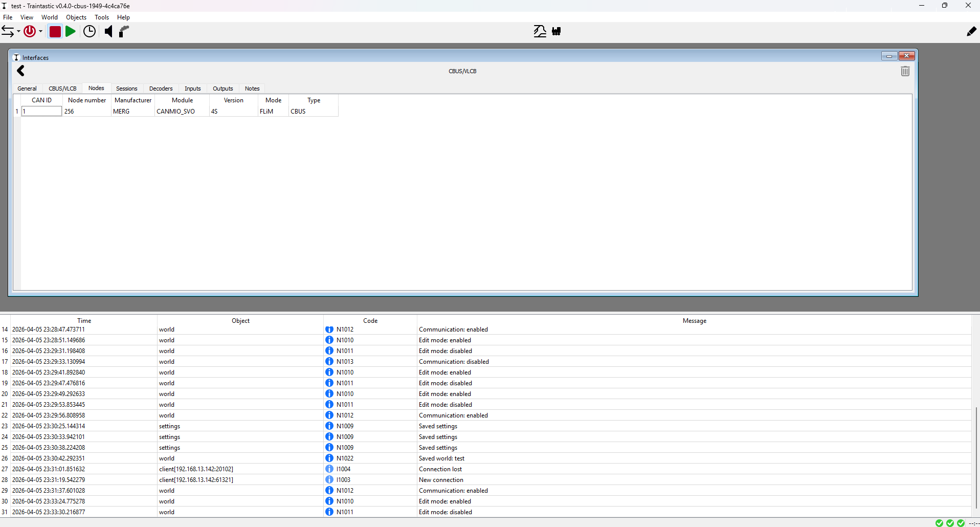
Task: Open the train locomotive icon
Action: pos(556,32)
